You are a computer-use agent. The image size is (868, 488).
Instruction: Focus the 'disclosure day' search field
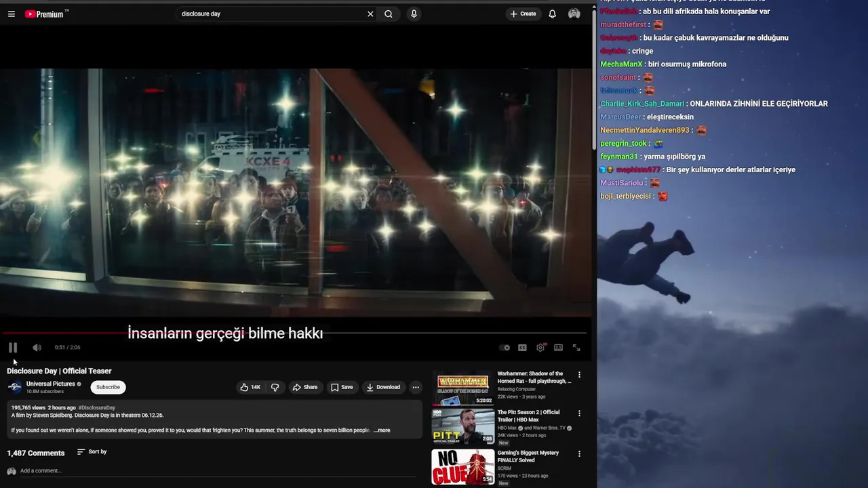[271, 14]
